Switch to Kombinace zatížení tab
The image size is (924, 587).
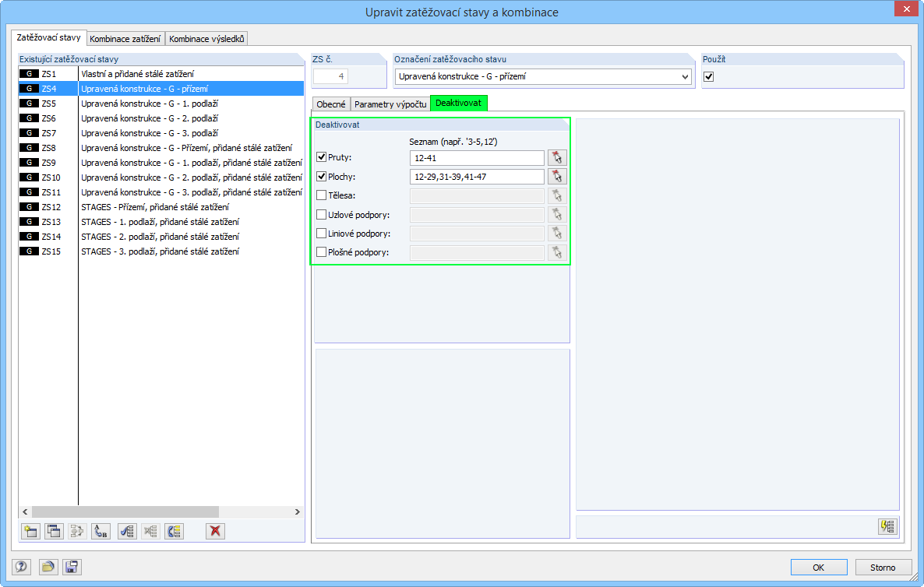(x=125, y=39)
